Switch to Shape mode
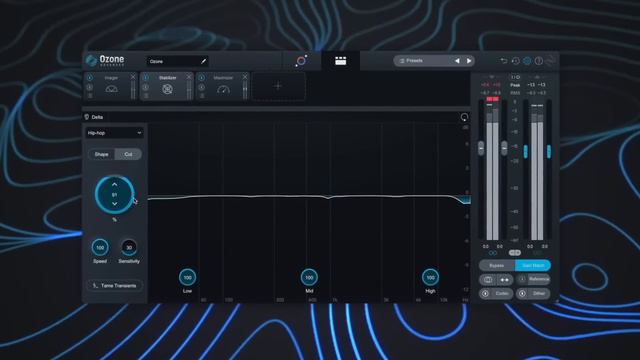Viewport: 640px width, 360px height. tap(102, 154)
